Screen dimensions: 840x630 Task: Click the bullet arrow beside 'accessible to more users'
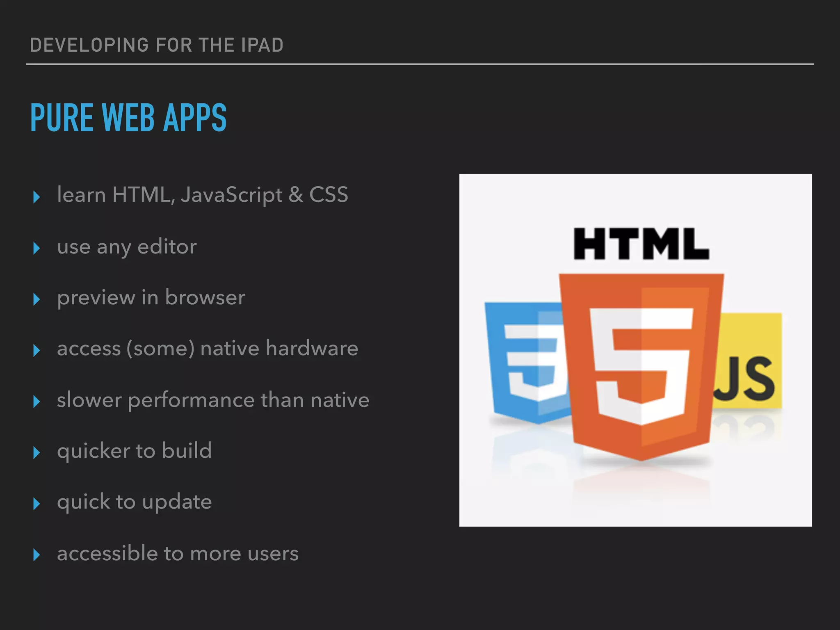[x=37, y=555]
